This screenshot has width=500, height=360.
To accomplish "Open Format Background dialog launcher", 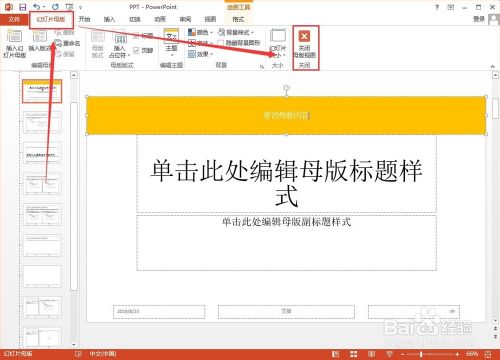I will tap(262, 66).
